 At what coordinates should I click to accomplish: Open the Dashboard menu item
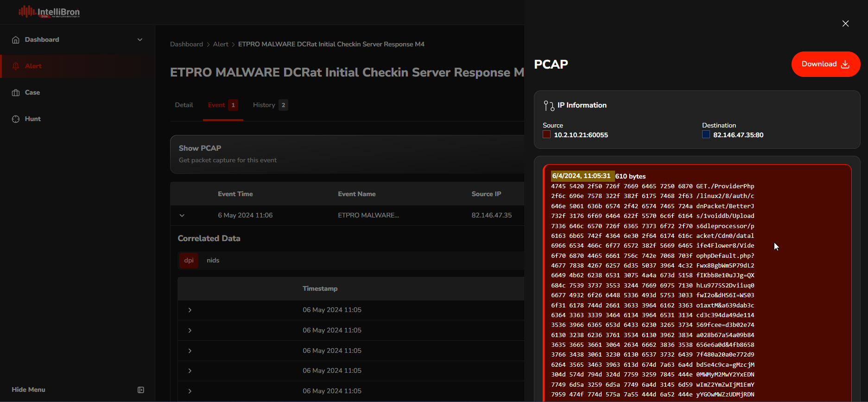coord(77,40)
